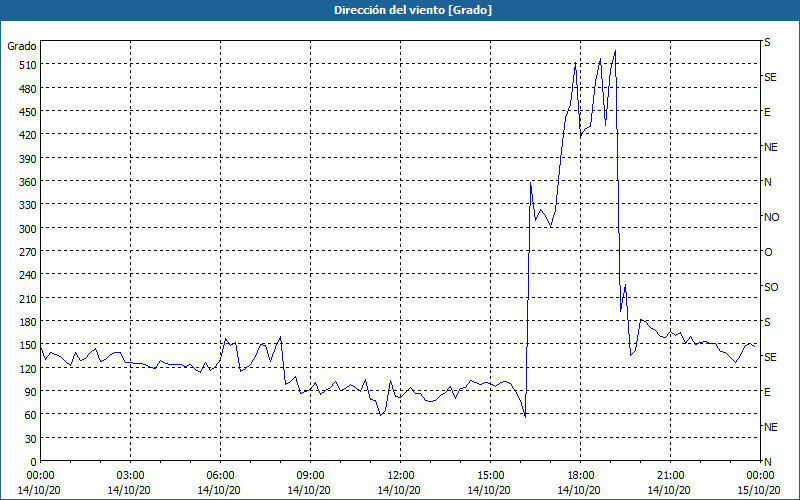Click the 510 value on the degree axis

point(27,65)
